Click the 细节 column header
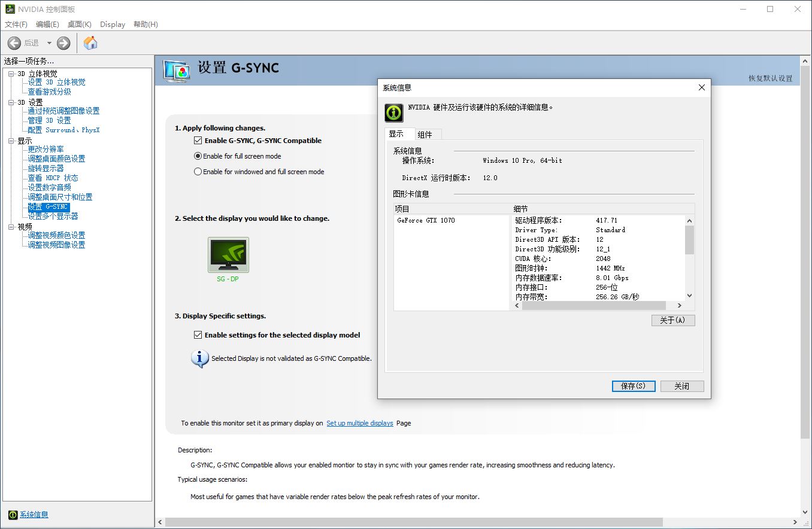812x529 pixels. (604, 209)
